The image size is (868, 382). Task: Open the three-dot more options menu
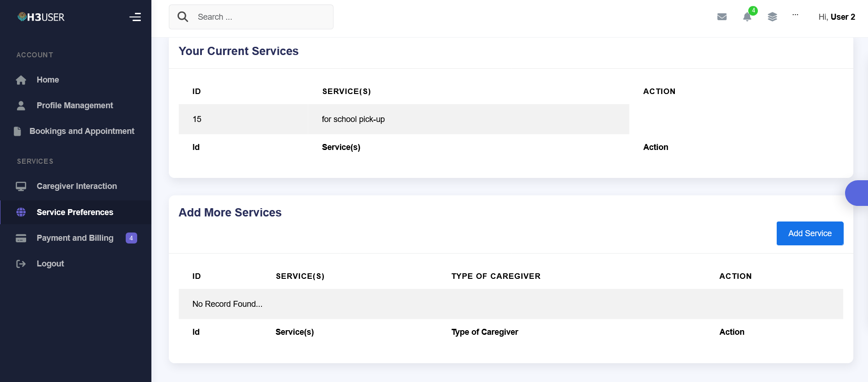click(795, 15)
